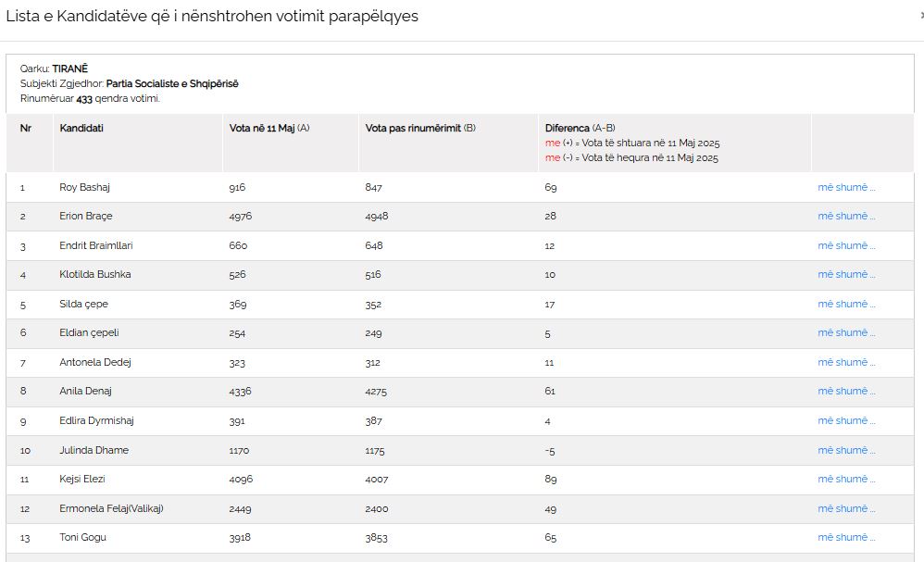Close the candidate list dialog
This screenshot has height=562, width=924.
(x=920, y=16)
